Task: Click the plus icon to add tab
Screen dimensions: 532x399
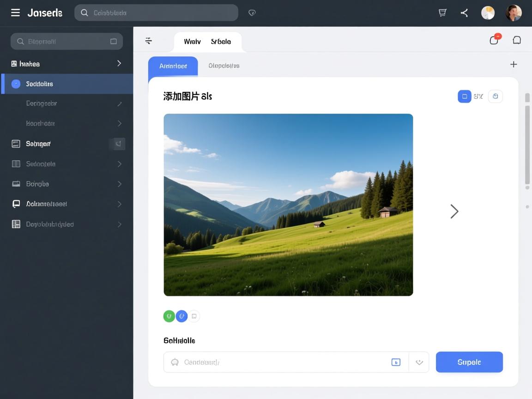Action: pyautogui.click(x=514, y=64)
